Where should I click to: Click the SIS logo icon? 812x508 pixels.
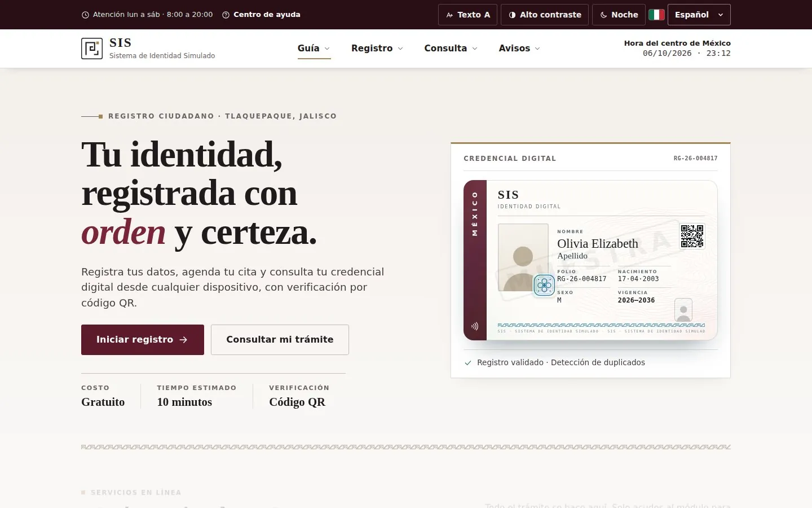coord(92,49)
